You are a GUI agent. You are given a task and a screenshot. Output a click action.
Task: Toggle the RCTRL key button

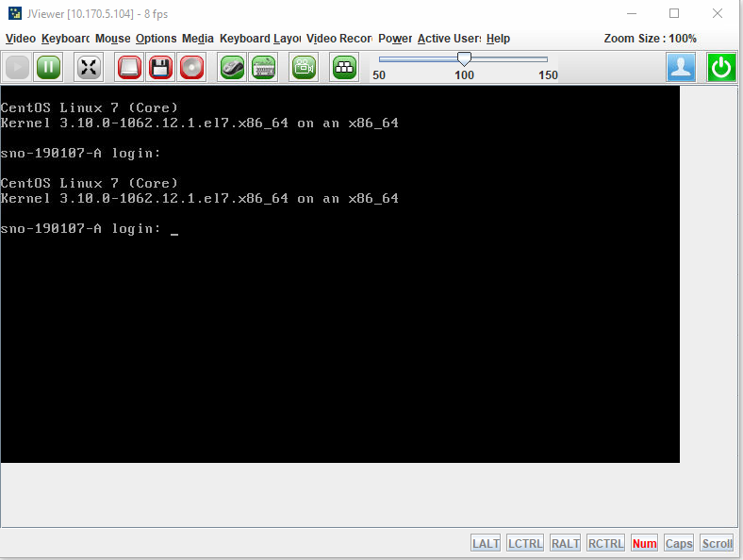pos(605,543)
